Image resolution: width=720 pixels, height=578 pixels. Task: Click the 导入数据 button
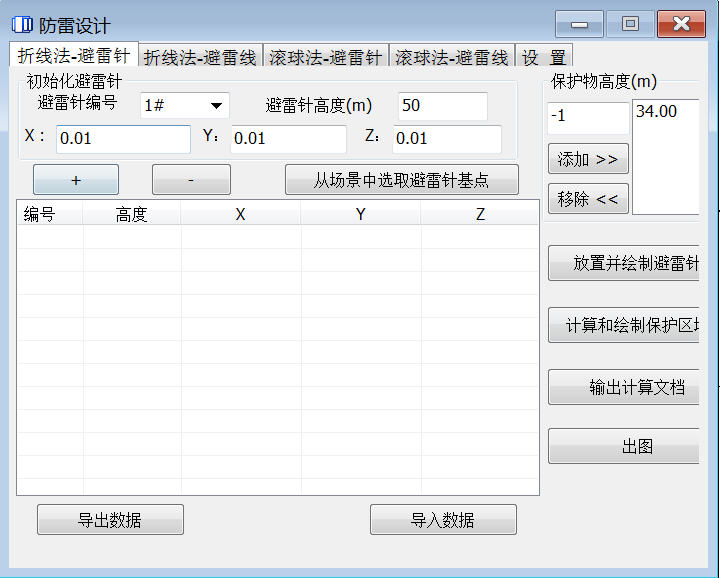[443, 520]
